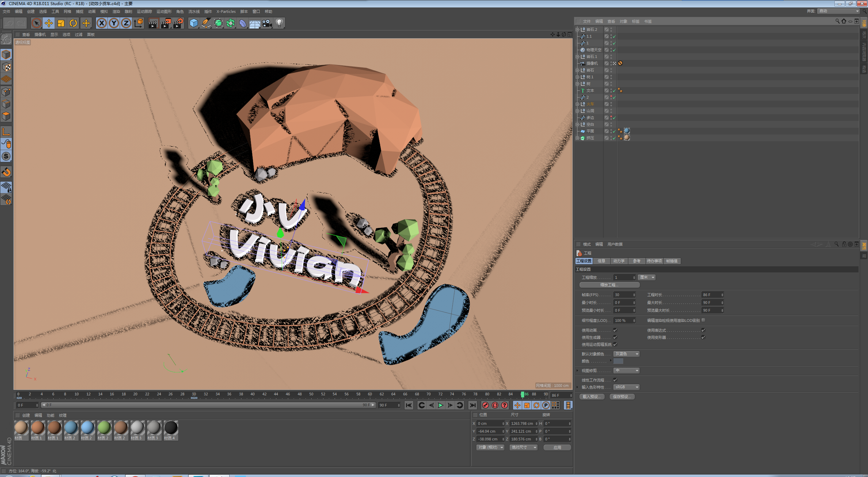Click the coordinate system cube icon
This screenshot has width=868, height=477.
[138, 23]
